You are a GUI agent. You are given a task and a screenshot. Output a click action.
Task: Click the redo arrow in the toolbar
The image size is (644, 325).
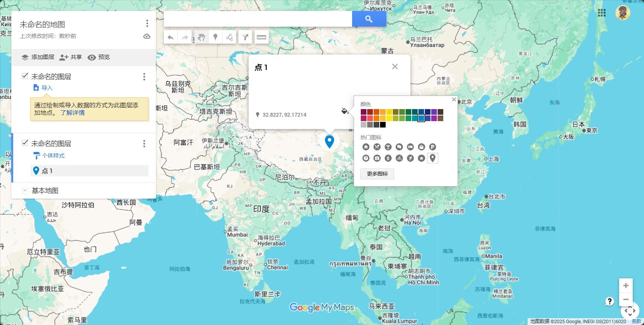coord(185,37)
